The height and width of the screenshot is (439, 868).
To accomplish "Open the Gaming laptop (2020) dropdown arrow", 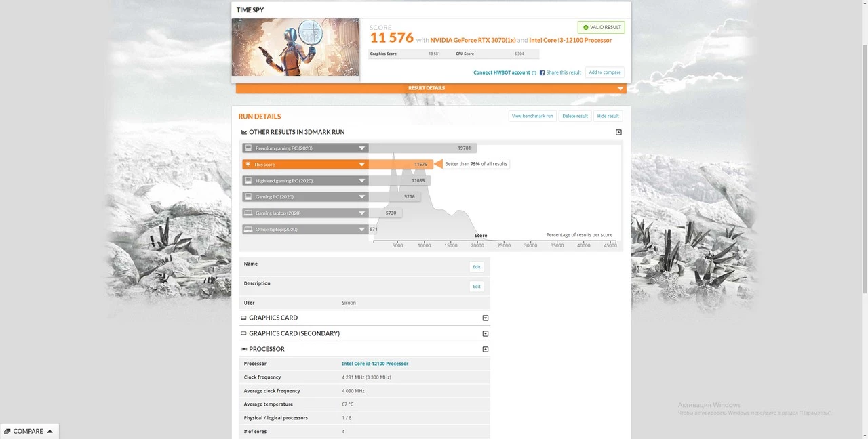I will coord(362,213).
